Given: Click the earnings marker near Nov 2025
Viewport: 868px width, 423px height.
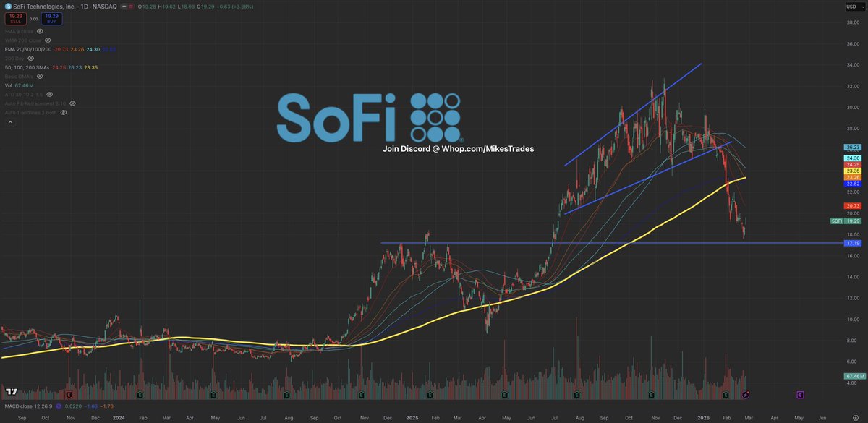Looking at the screenshot, I should point(652,395).
